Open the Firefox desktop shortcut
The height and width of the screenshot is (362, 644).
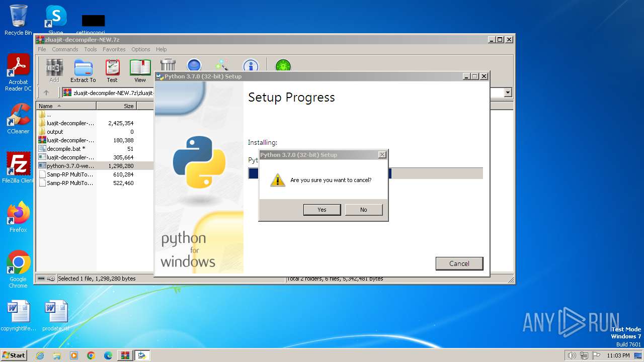click(x=18, y=217)
